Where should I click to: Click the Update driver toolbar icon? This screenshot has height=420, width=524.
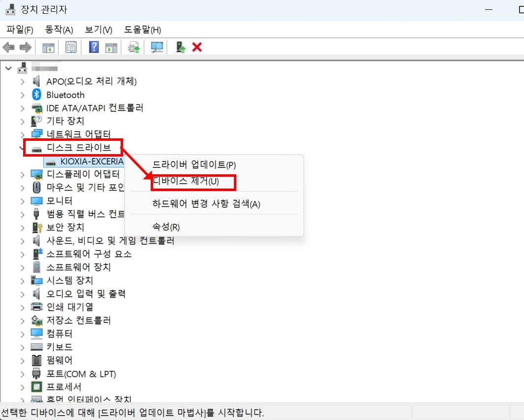(181, 47)
